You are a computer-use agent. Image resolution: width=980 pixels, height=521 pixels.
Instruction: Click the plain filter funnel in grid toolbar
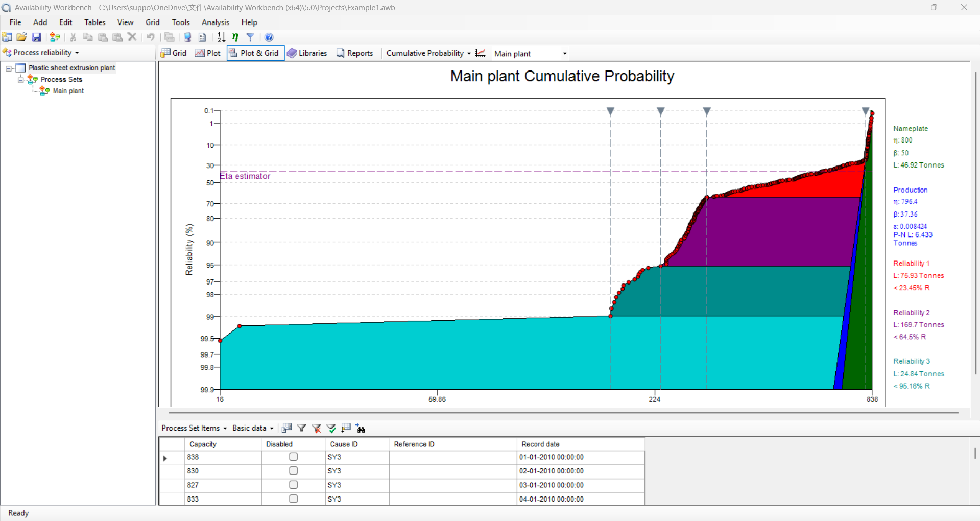coord(302,428)
